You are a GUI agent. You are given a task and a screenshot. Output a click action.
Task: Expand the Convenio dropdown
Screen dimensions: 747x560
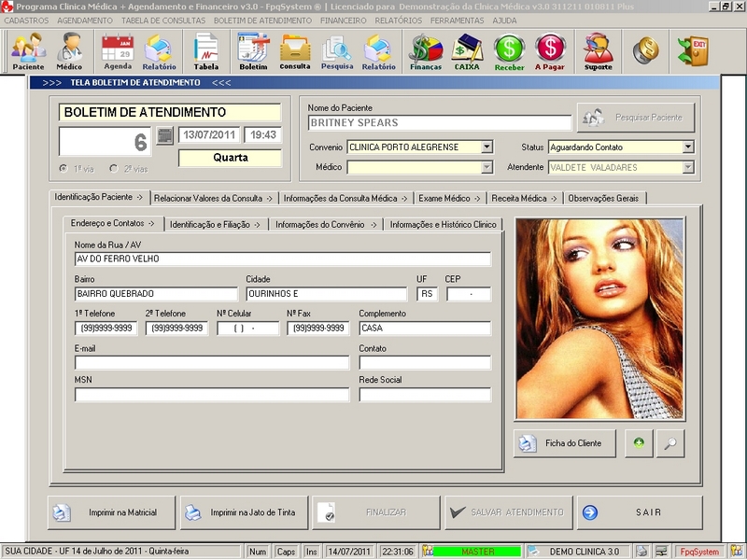coord(486,147)
